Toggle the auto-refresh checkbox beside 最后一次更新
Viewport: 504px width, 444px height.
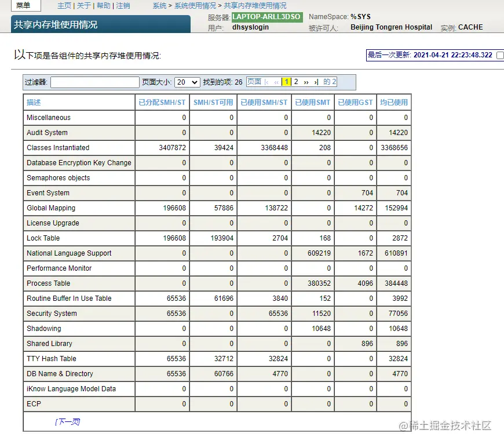pyautogui.click(x=500, y=55)
